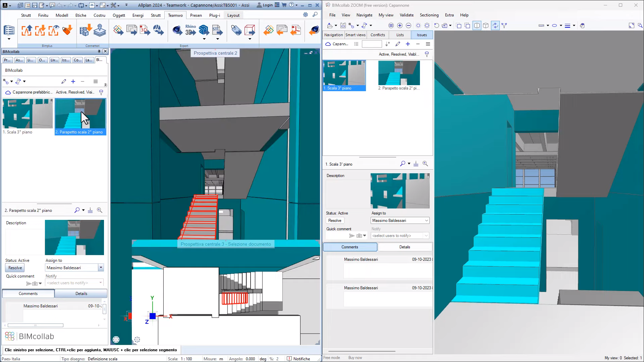Expand the synchronize dropdown in Allplan BIMcollab
This screenshot has height=362, width=644.
tap(24, 81)
